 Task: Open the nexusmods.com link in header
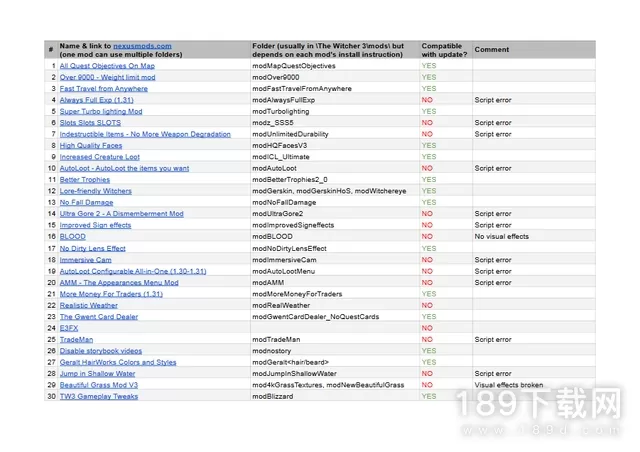[142, 46]
